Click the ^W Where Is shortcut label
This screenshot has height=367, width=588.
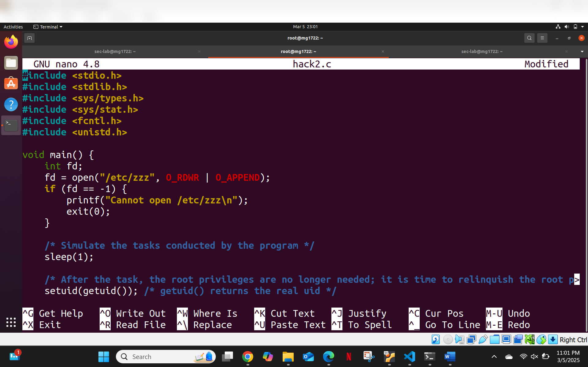click(207, 313)
